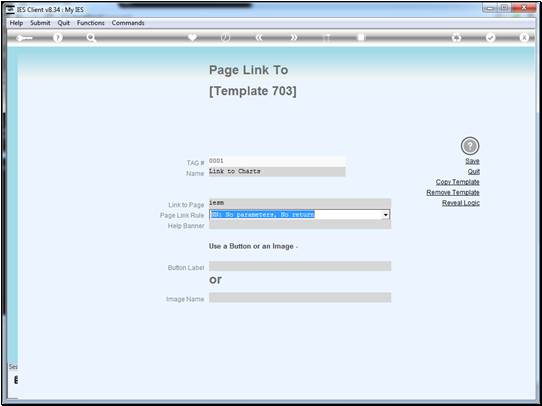Click the X circle toolbar icon
The width and height of the screenshot is (542, 406).
(524, 38)
